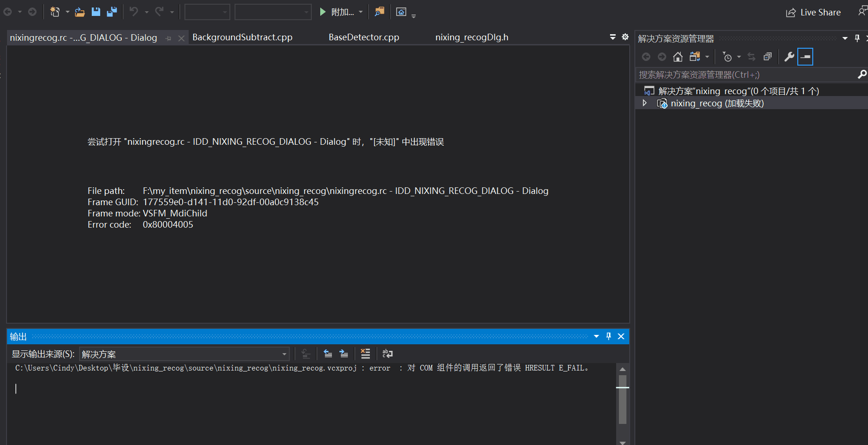Viewport: 868px width, 445px height.
Task: Open the 解决方案 output source dropdown
Action: coord(284,354)
